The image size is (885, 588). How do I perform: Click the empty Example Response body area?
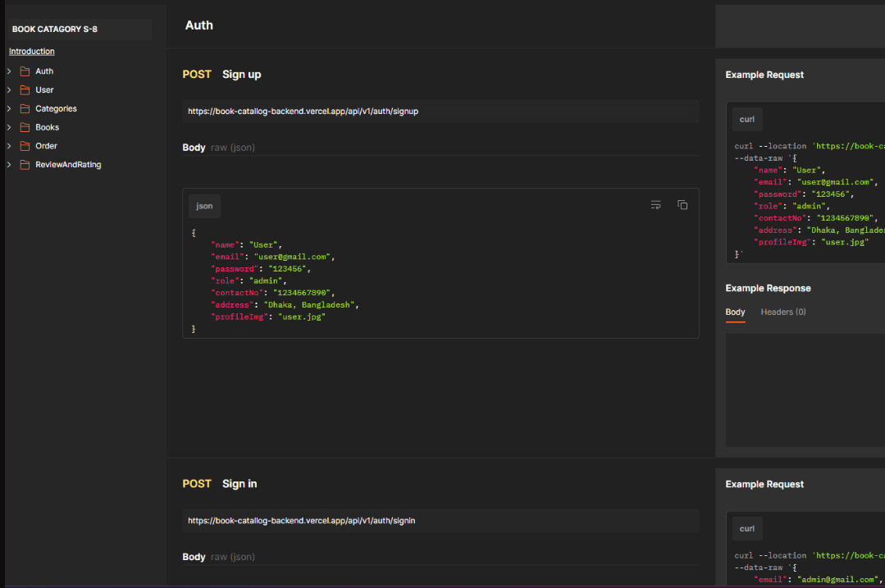[805, 390]
